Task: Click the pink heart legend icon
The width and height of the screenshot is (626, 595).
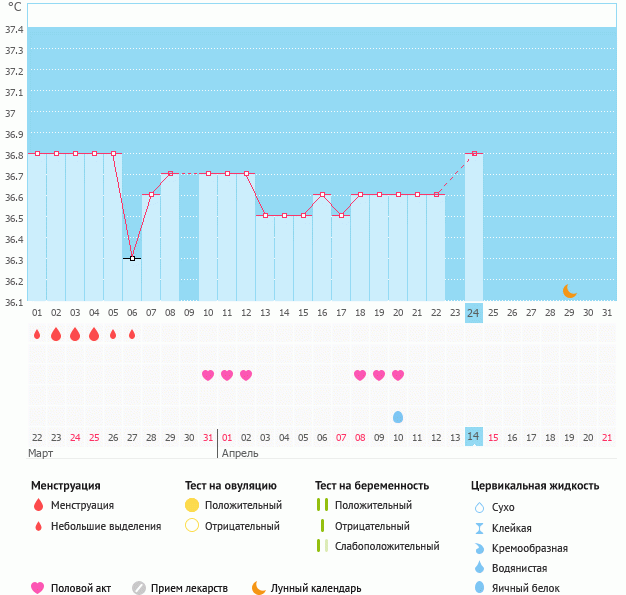Action: point(38,588)
